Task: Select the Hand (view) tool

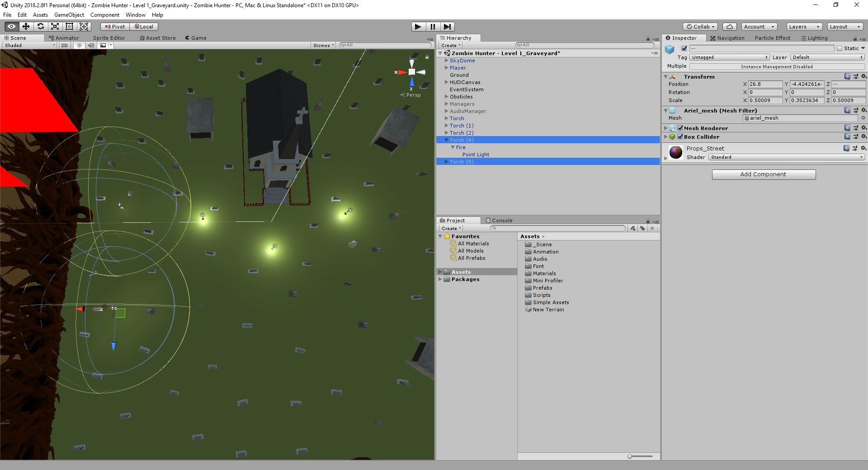Action: [11, 27]
